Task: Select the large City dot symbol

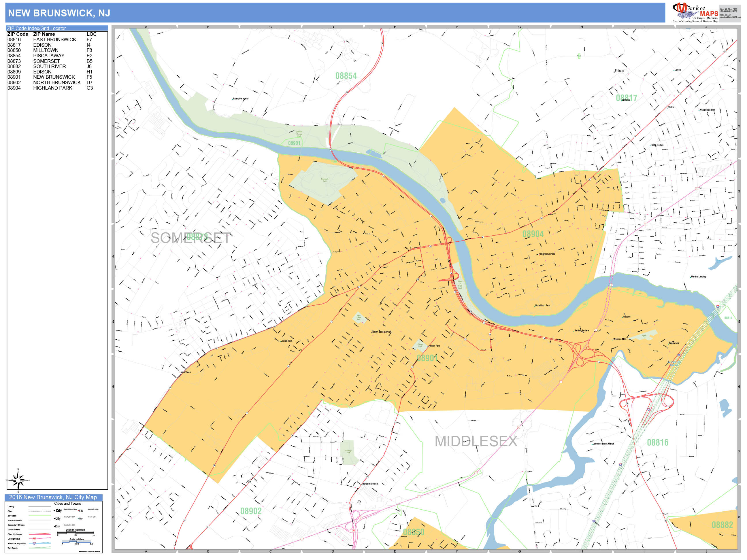Action: pos(54,511)
